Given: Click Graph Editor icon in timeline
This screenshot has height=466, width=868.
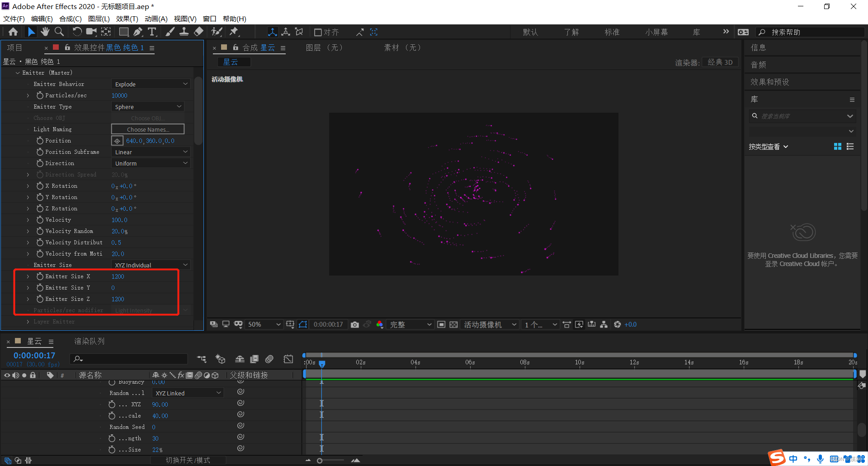Looking at the screenshot, I should coord(288,359).
